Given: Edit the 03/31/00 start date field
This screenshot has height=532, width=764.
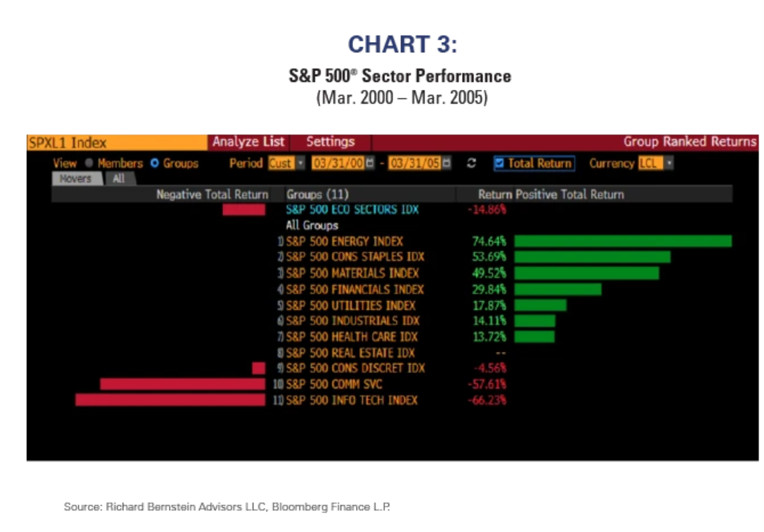Looking at the screenshot, I should (338, 163).
